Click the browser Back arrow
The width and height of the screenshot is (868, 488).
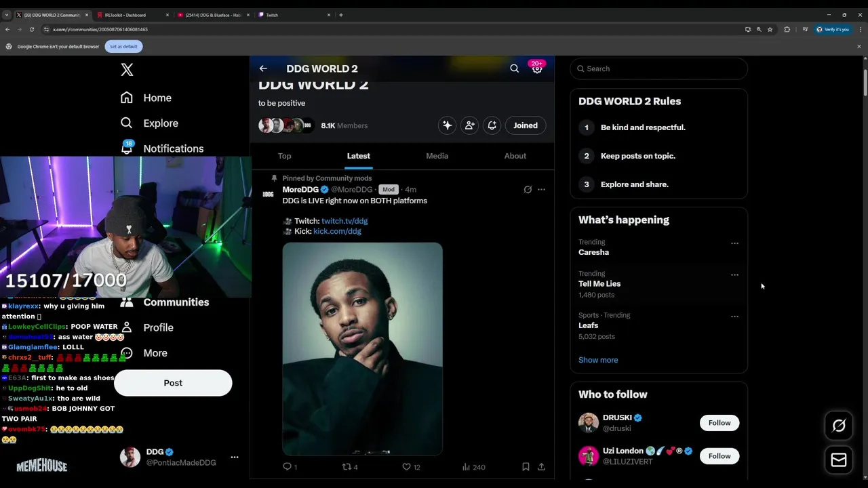click(x=7, y=29)
